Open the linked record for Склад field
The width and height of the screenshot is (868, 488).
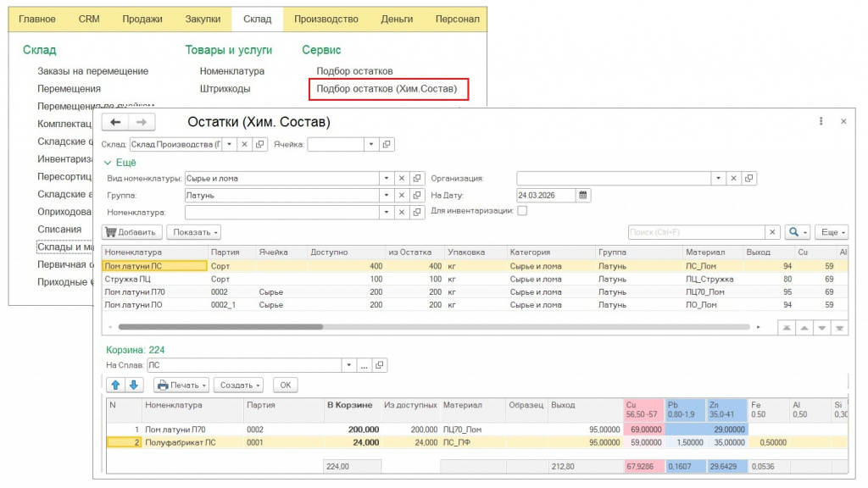(x=260, y=145)
